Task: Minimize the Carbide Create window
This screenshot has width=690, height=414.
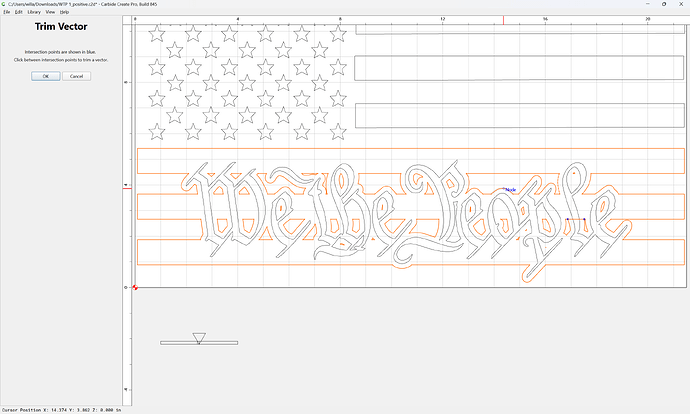Action: point(647,4)
